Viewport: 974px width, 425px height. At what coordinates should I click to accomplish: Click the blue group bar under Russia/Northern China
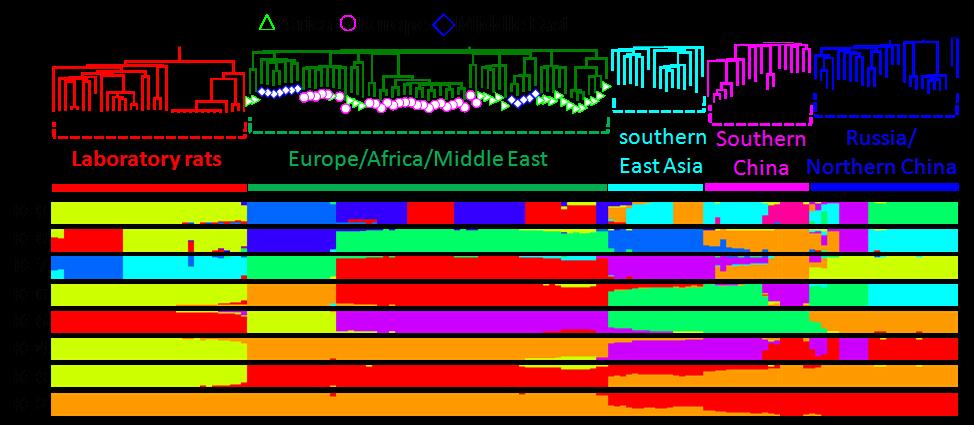(x=884, y=187)
